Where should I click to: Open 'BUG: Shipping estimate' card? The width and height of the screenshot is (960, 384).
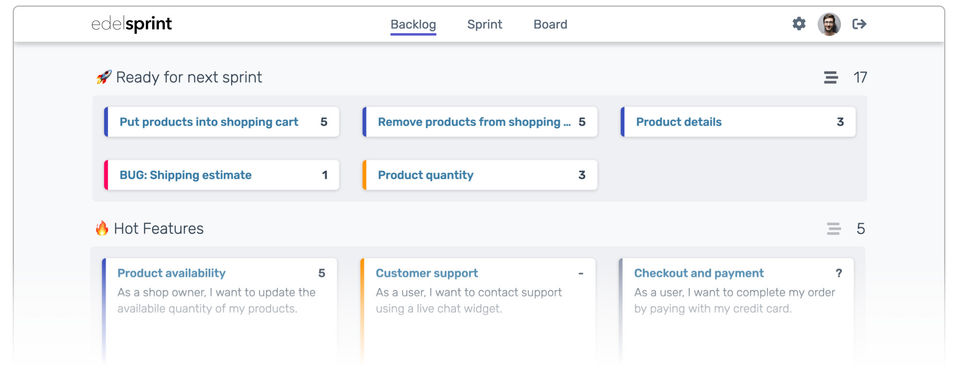[222, 175]
